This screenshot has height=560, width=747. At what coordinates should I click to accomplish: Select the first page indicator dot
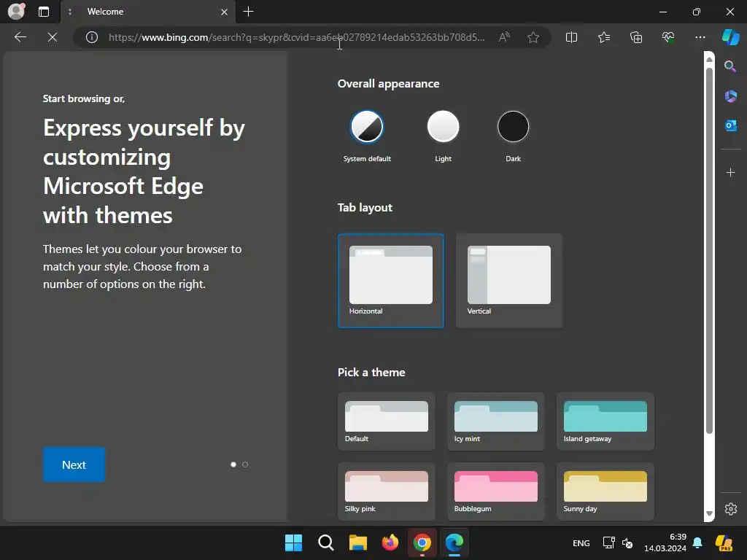[233, 464]
